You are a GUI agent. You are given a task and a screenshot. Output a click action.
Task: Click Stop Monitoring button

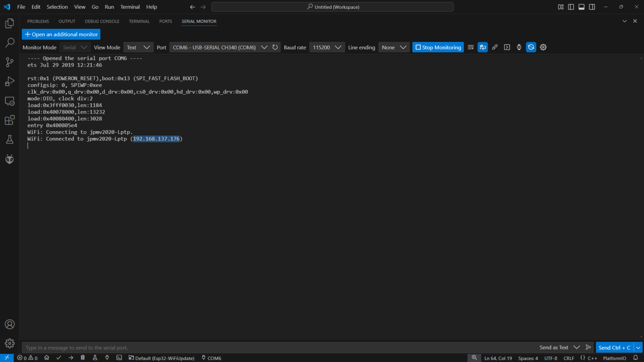[438, 47]
